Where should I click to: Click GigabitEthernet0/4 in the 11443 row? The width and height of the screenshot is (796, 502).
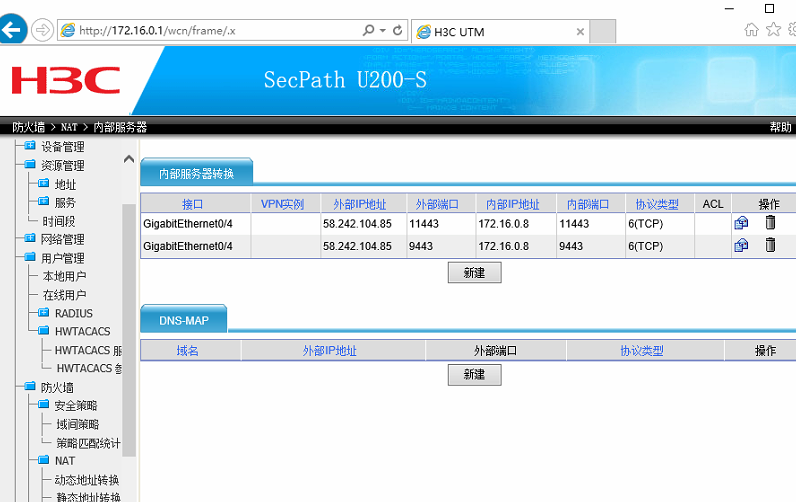188,224
